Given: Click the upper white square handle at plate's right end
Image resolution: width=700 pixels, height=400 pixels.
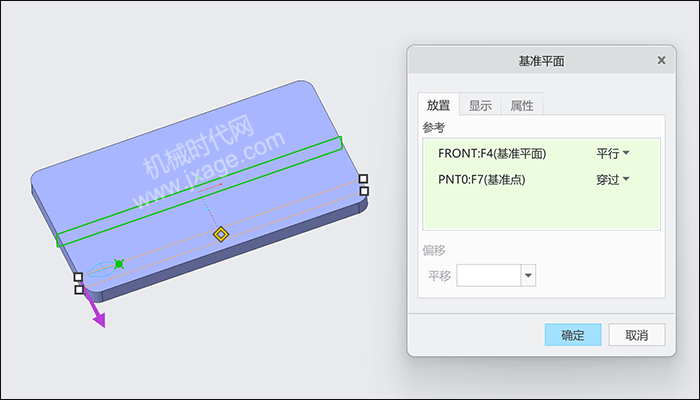Looking at the screenshot, I should (x=363, y=179).
